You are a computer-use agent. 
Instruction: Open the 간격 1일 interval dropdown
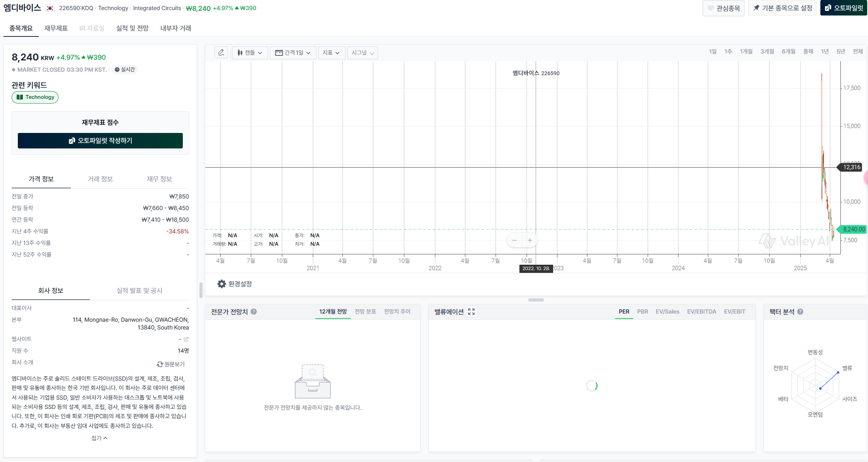click(293, 53)
